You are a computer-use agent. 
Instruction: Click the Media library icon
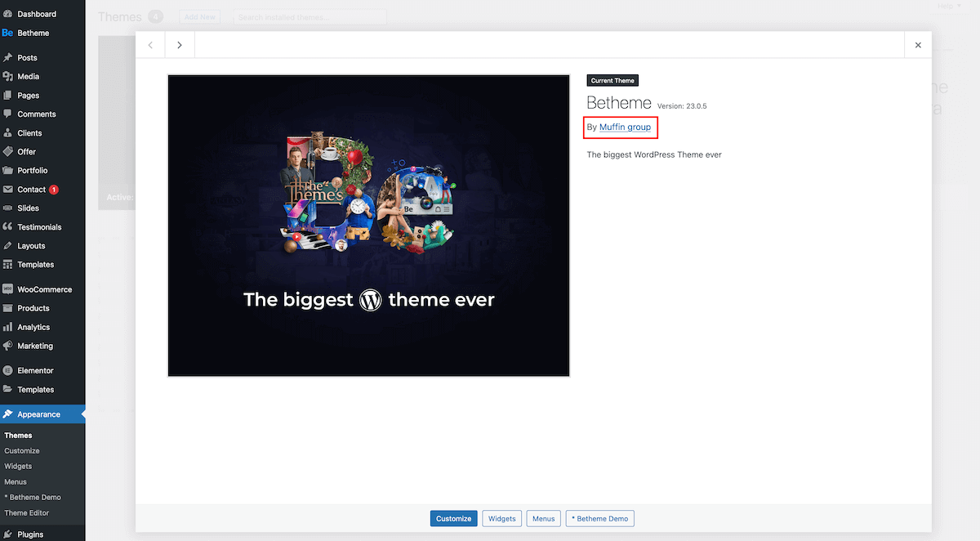(7, 77)
